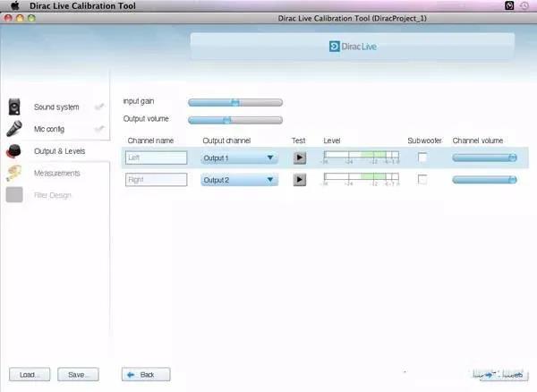Click the Left channel level meter
The image size is (537, 392).
[x=362, y=158]
